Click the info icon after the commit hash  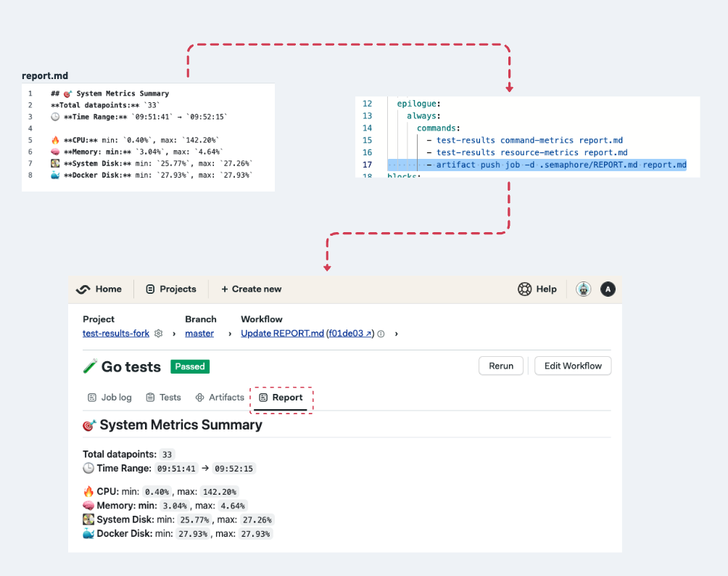point(381,334)
